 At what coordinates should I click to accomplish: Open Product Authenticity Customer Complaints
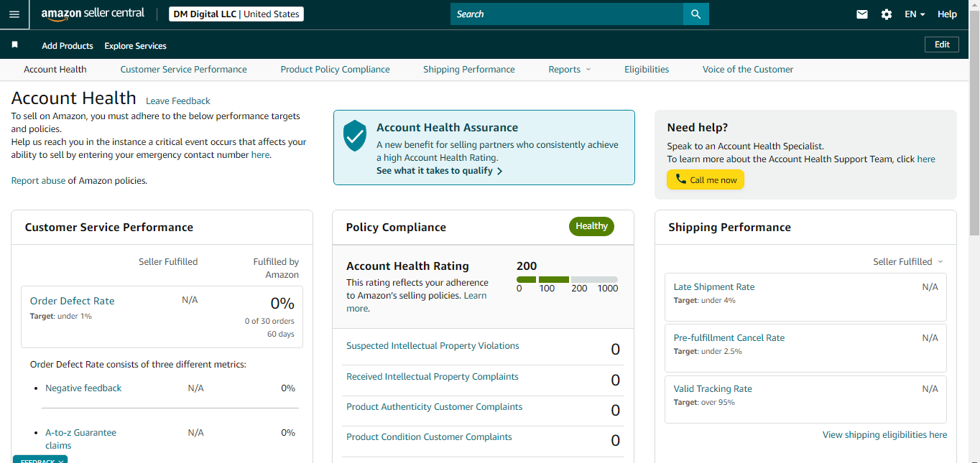coord(434,407)
